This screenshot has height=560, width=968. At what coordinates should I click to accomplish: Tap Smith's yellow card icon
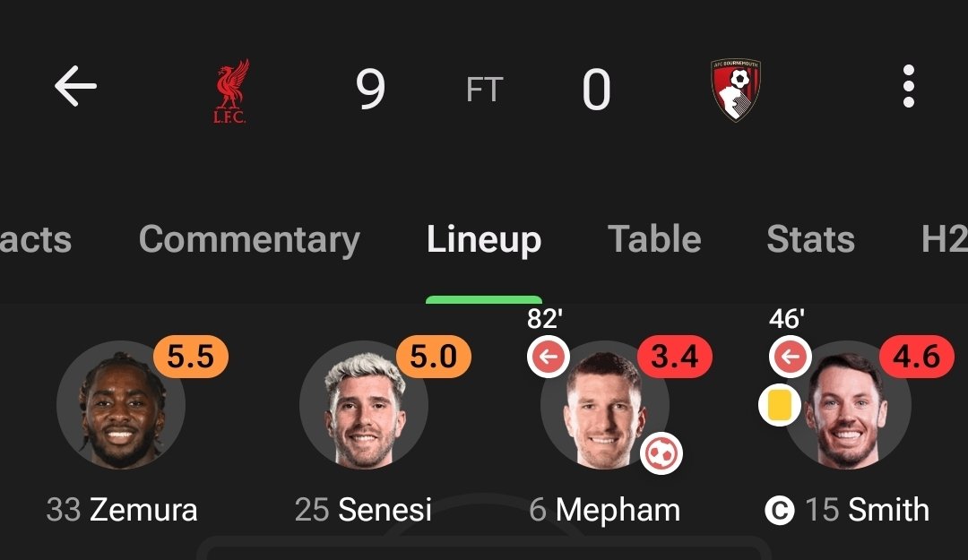pos(779,404)
